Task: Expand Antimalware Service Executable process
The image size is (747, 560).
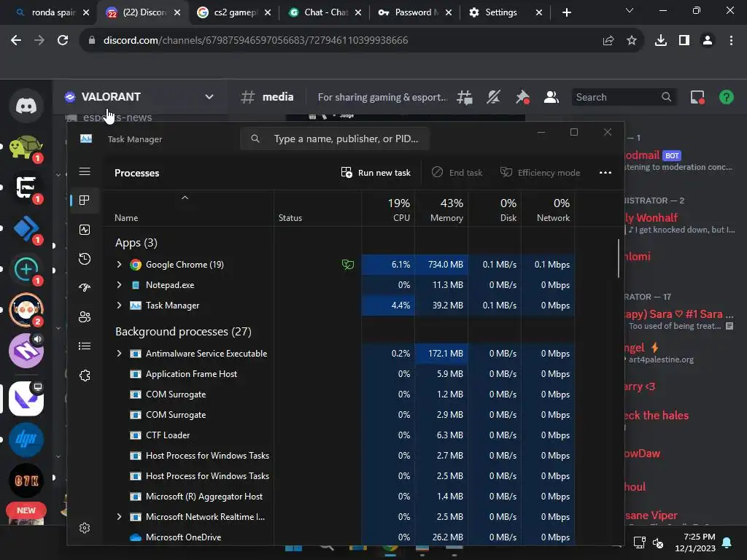Action: click(119, 354)
